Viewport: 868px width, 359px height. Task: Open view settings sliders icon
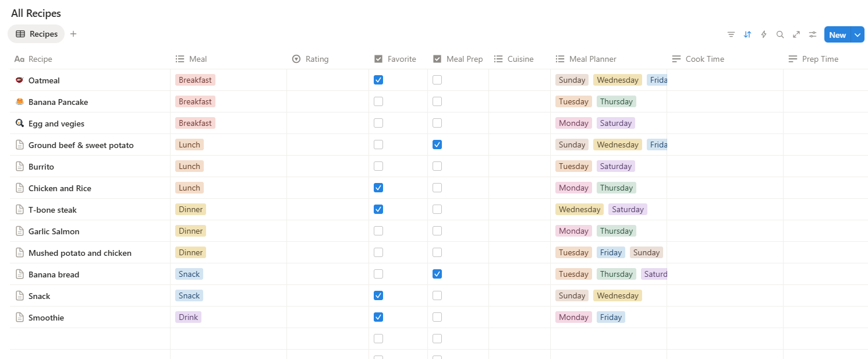(813, 35)
